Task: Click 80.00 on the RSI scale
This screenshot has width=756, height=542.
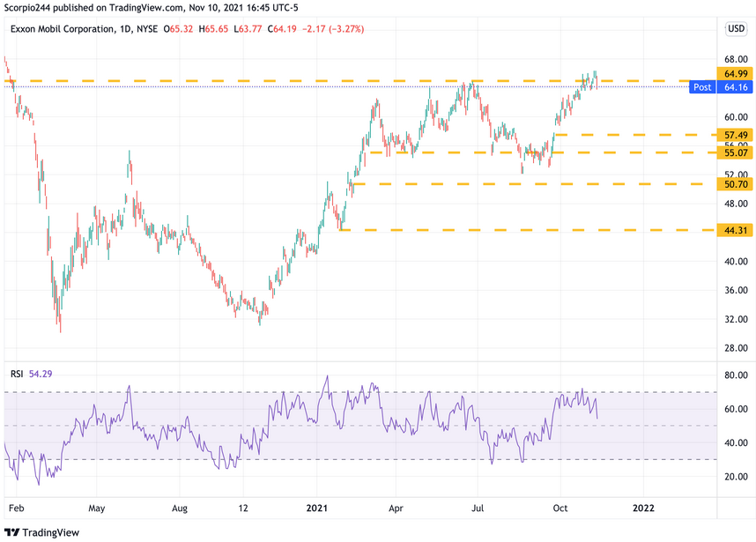Action: point(737,375)
